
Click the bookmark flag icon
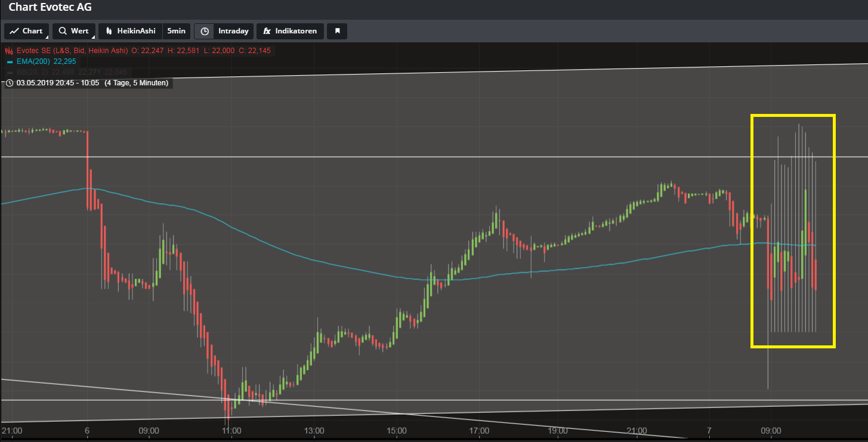tap(337, 31)
